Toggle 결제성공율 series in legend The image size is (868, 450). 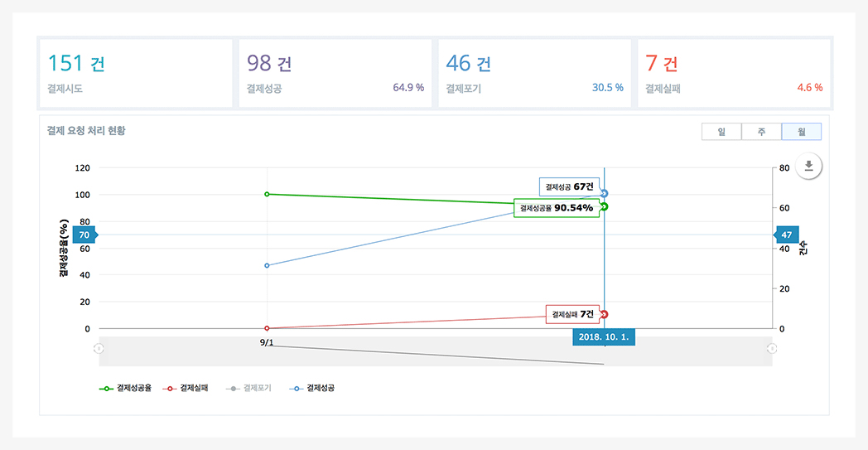pos(126,388)
